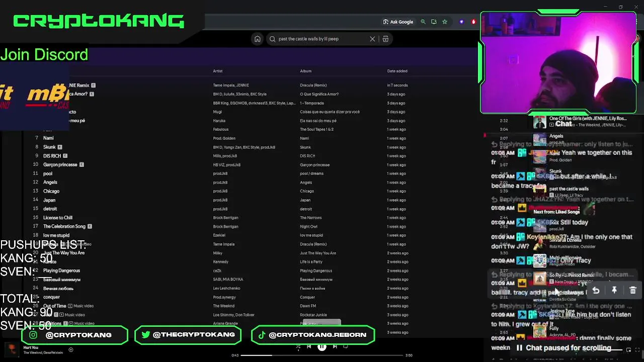Click the 'Join Discord' overlay text

(x=44, y=55)
